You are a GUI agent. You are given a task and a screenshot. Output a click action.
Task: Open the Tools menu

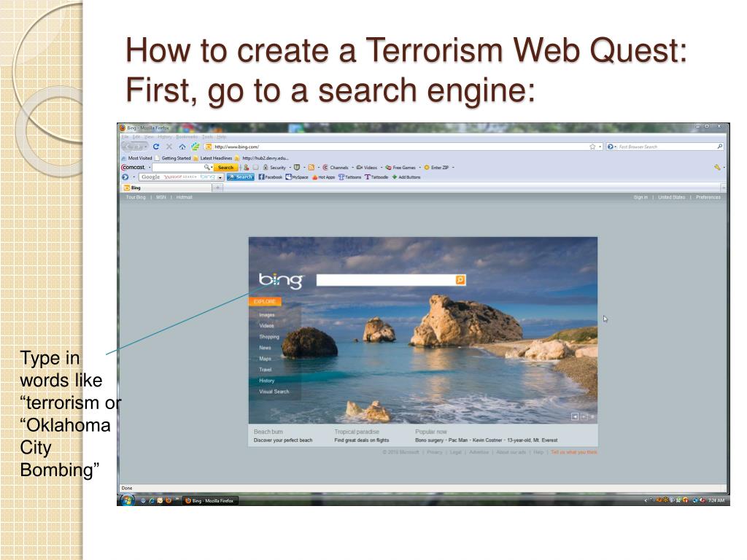point(208,136)
